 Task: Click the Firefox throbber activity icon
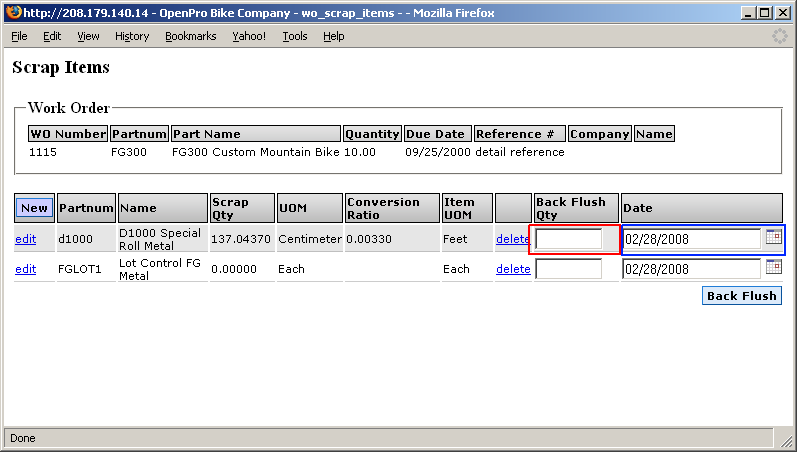(x=780, y=36)
